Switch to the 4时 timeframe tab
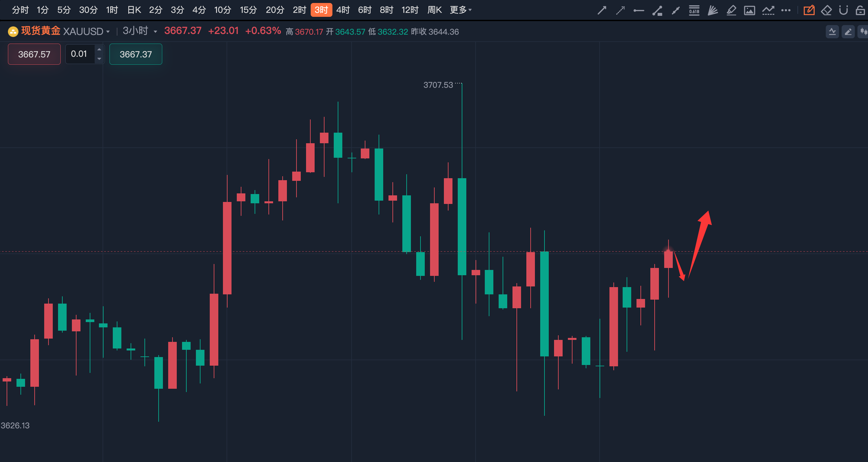This screenshot has height=462, width=868. click(343, 10)
